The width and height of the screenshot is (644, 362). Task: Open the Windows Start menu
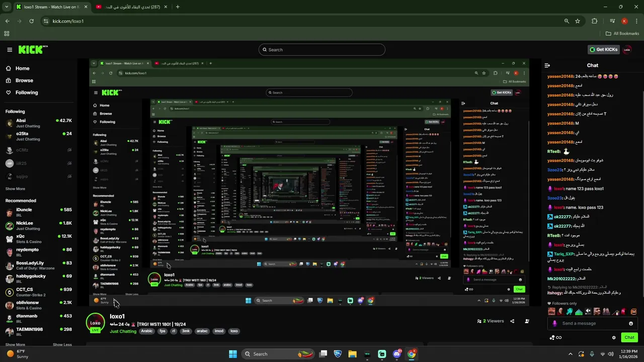click(233, 354)
